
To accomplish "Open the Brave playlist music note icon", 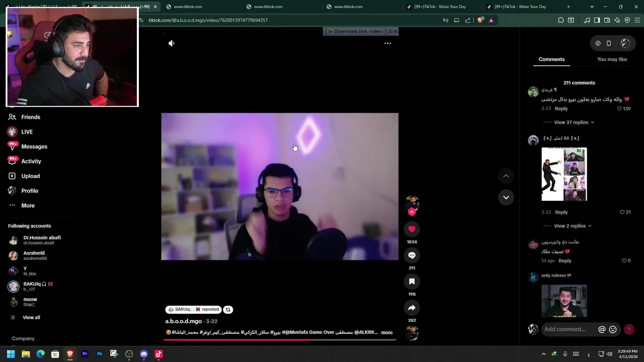I will click(x=587, y=20).
